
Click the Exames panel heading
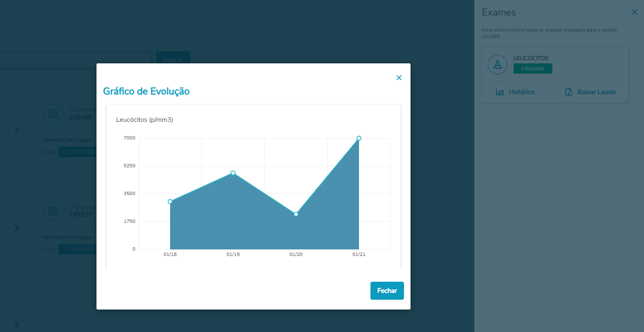click(499, 13)
